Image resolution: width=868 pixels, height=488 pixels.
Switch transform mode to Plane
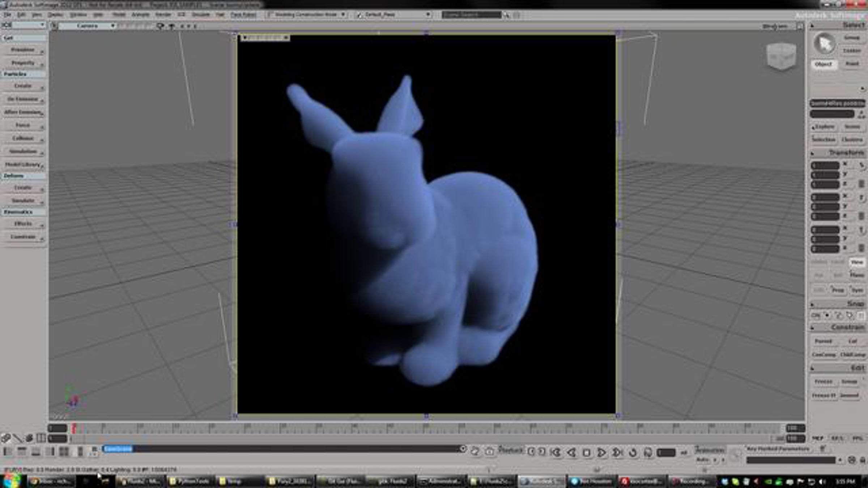[856, 275]
